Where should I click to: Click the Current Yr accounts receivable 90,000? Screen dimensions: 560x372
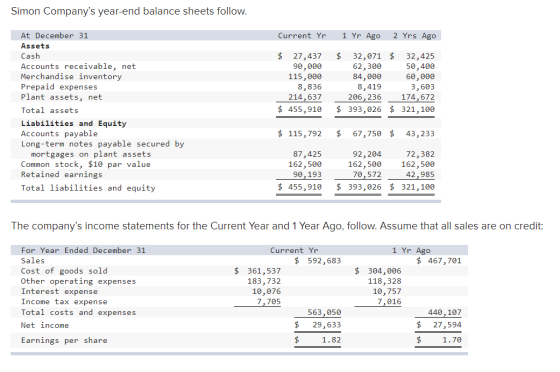[x=307, y=66]
